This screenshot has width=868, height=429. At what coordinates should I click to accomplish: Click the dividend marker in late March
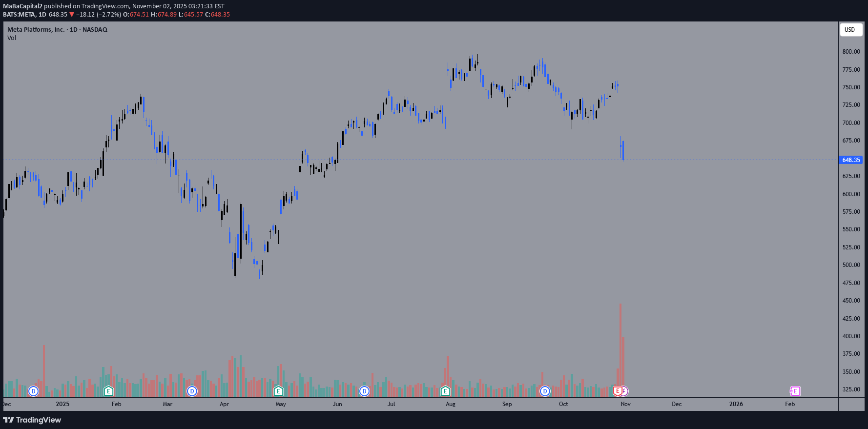point(192,391)
